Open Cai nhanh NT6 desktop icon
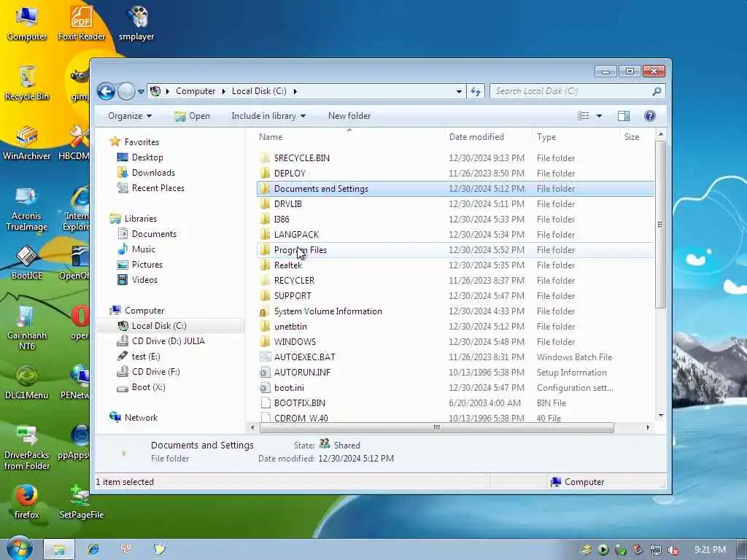The image size is (747, 560). tap(27, 327)
